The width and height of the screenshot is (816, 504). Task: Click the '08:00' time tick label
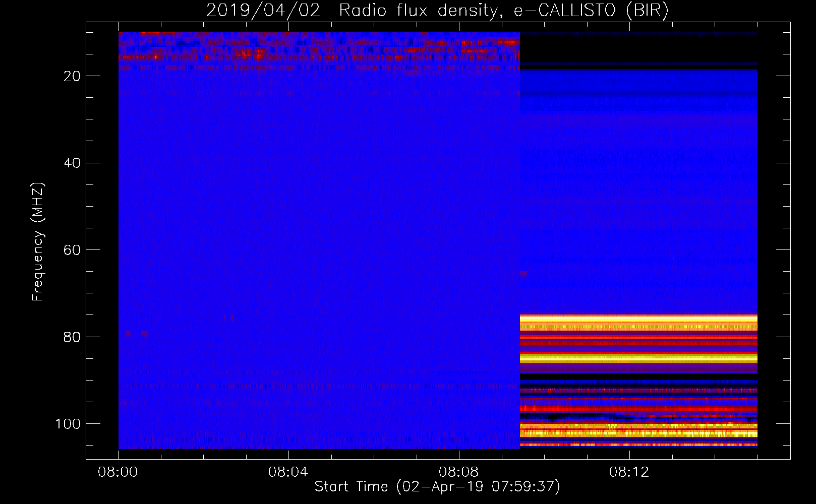pyautogui.click(x=118, y=472)
